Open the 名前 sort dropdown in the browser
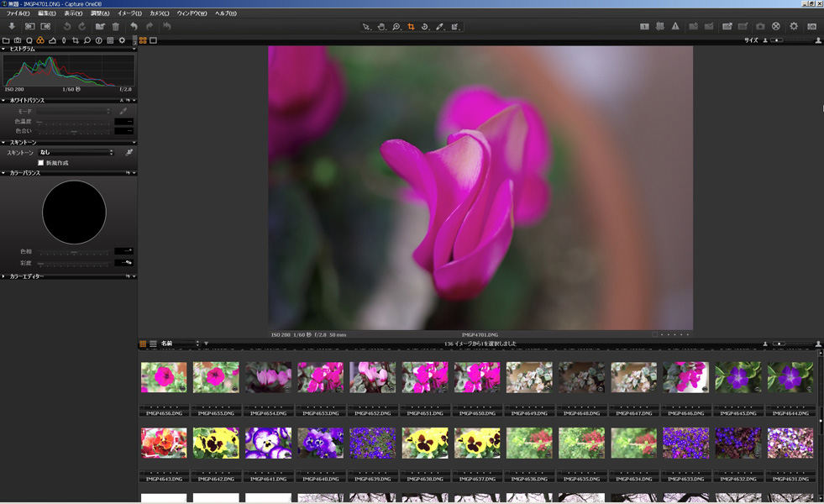Image resolution: width=824 pixels, height=504 pixels. (179, 343)
